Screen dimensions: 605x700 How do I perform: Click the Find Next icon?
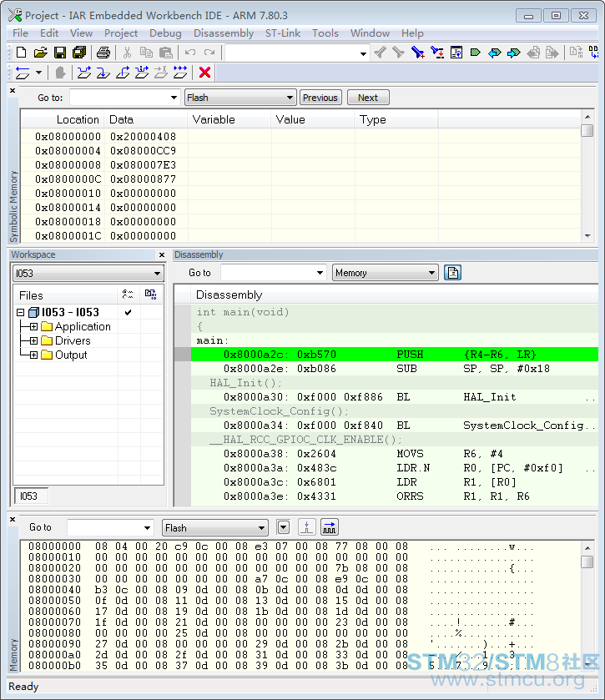398,53
